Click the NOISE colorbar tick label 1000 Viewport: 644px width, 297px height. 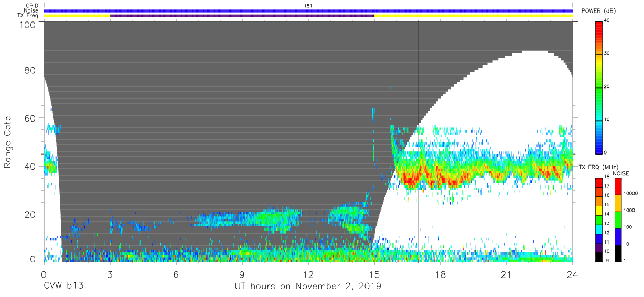(628, 211)
